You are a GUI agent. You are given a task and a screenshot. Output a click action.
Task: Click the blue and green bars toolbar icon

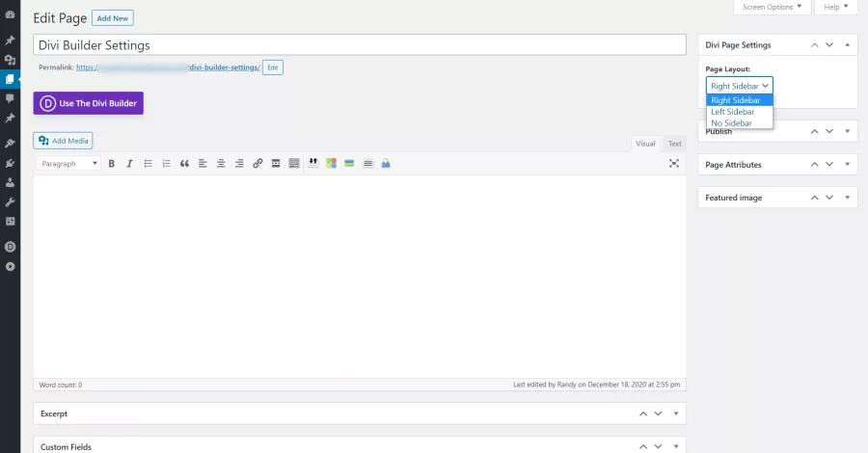(x=349, y=163)
